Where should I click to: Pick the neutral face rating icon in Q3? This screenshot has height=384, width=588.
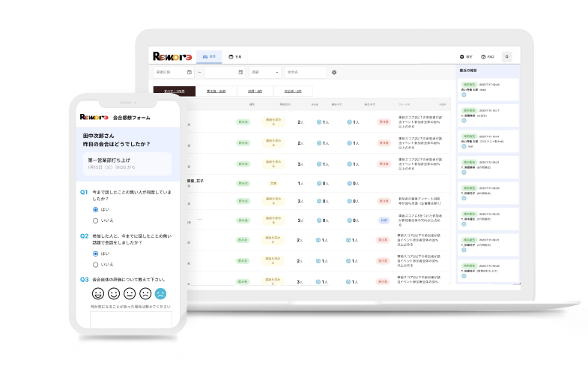130,293
